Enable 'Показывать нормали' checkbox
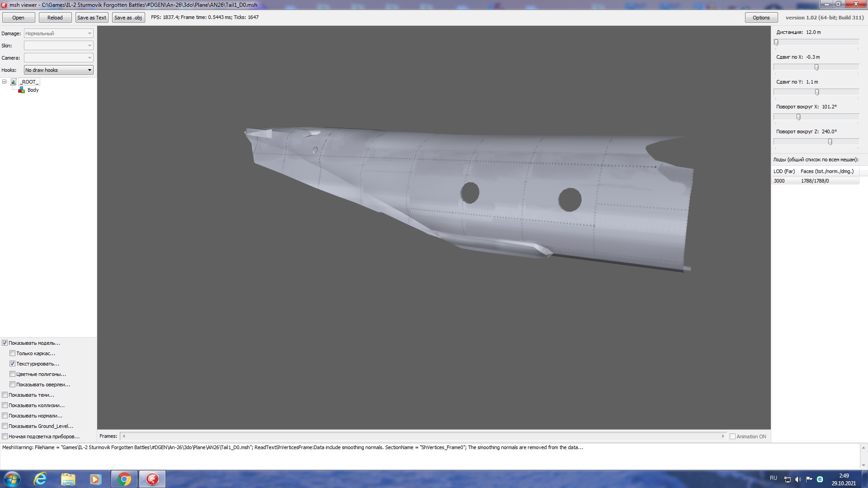The height and width of the screenshot is (488, 868). [x=5, y=416]
